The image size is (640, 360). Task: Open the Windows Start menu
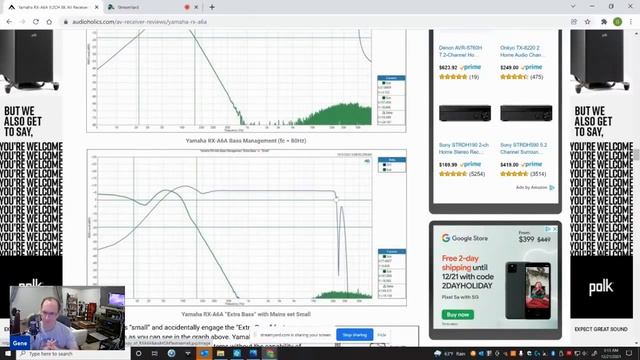8,353
